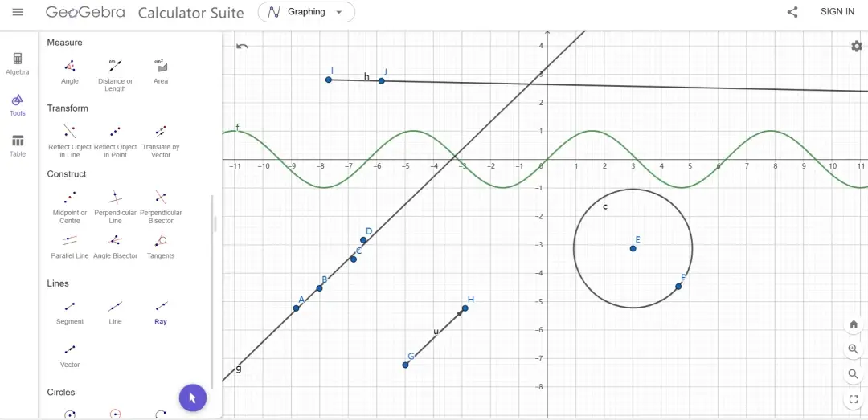
Task: Select the Perpendicular Line tool
Action: click(x=115, y=207)
